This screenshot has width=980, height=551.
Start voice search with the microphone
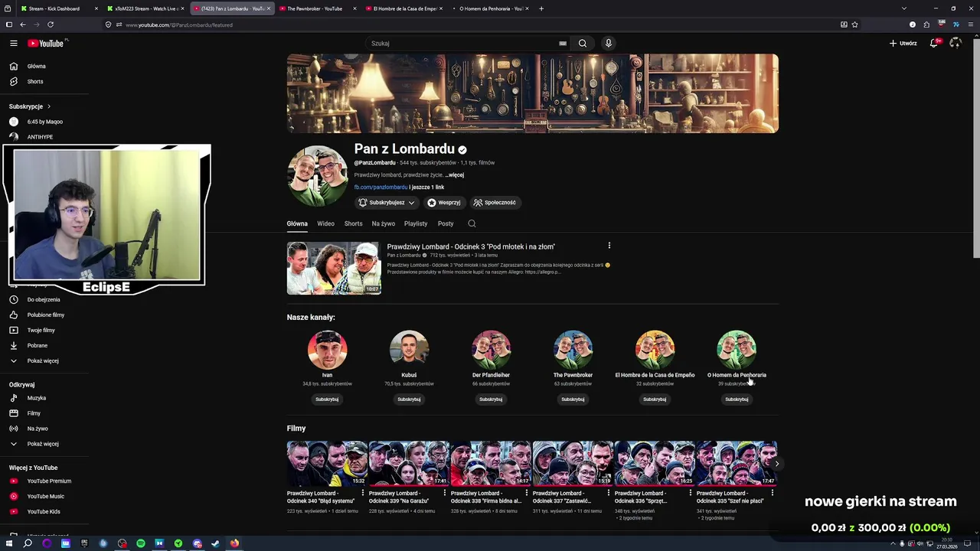(609, 44)
